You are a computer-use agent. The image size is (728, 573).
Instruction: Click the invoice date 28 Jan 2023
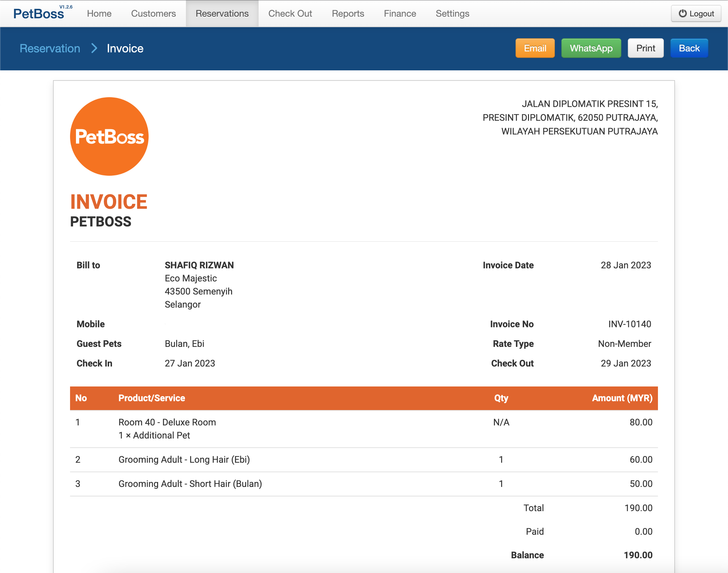(626, 265)
